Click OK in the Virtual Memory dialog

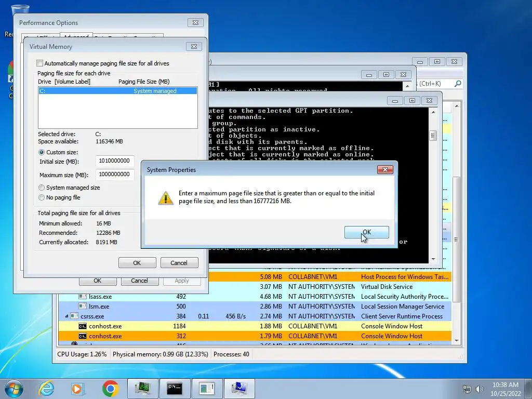click(x=137, y=263)
